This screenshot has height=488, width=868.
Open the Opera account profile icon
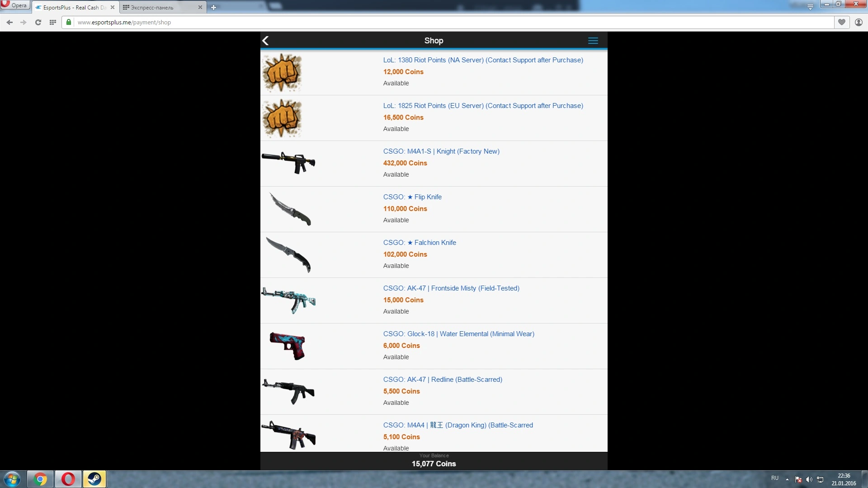pos(859,22)
